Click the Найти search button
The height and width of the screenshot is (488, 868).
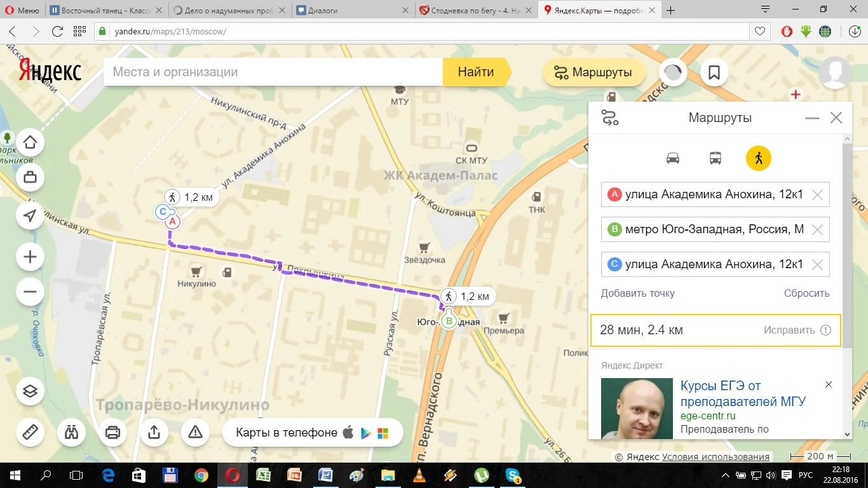[477, 72]
